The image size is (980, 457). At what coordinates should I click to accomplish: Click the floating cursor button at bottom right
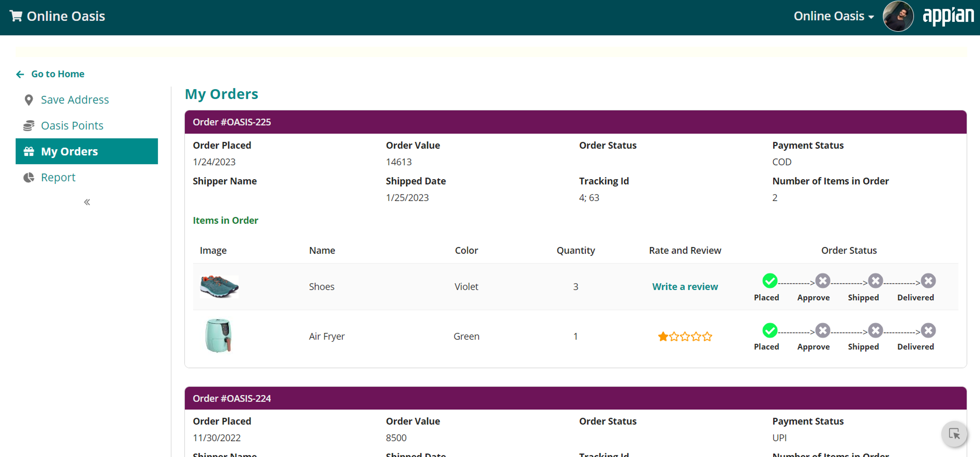pyautogui.click(x=954, y=434)
